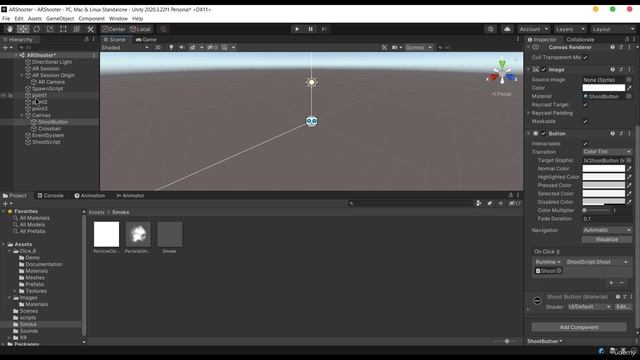This screenshot has width=640, height=360.
Task: Disable the Image component checkbox
Action: click(543, 69)
